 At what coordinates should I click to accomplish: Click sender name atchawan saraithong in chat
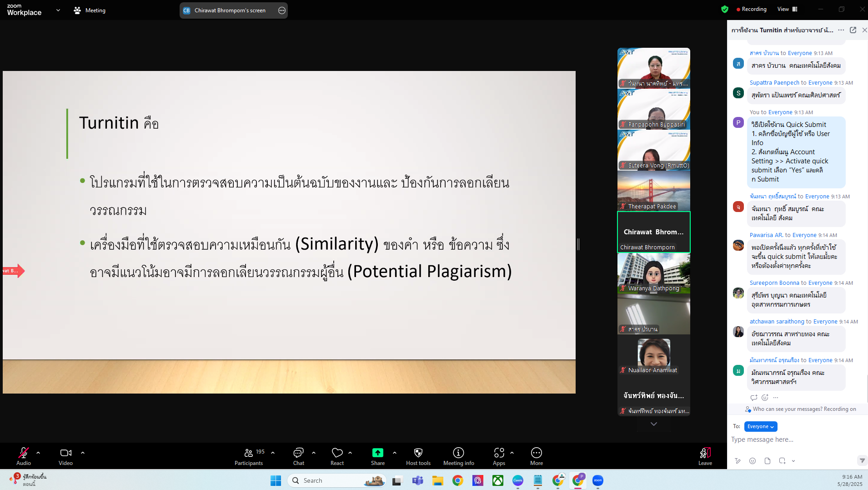777,322
